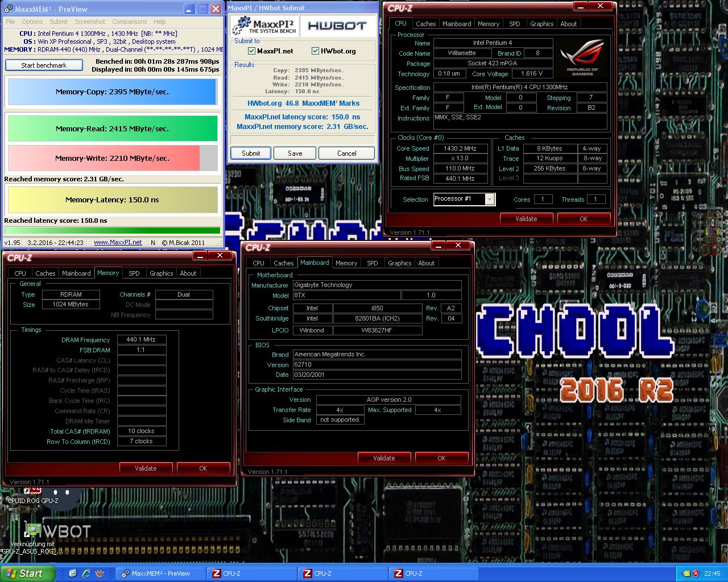This screenshot has width=728, height=582.
Task: Click the BIOS Date 03/20/2001 value
Action: (377, 375)
